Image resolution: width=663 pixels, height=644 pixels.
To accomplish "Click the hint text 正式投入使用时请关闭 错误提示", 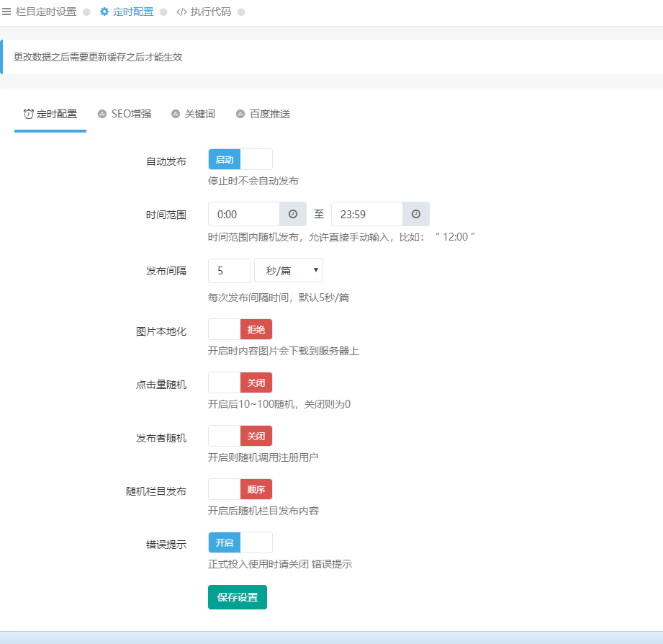I will tap(280, 564).
